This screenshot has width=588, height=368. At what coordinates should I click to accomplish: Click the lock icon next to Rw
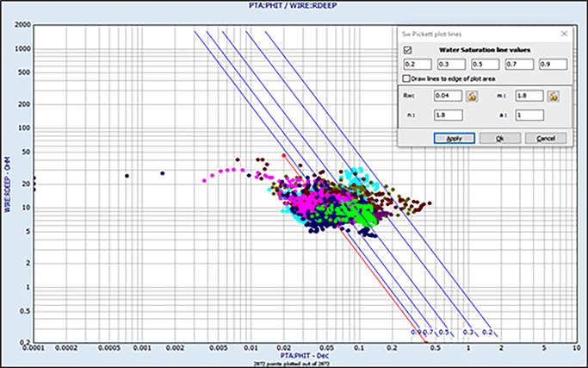point(473,95)
